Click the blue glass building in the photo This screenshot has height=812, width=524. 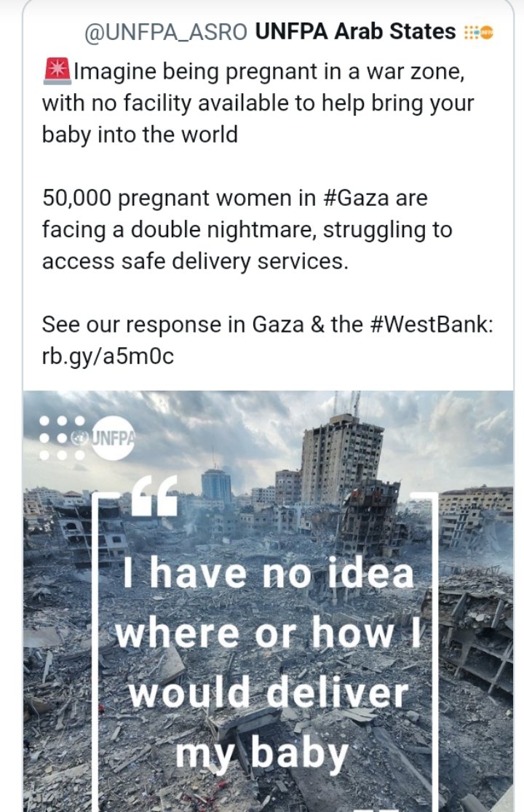[x=215, y=485]
